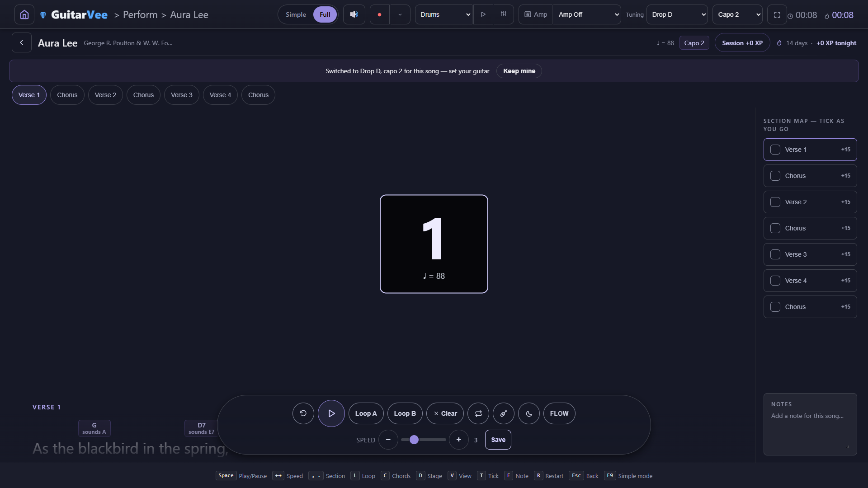Tick the Verse 1 checkbox in section map

775,150
